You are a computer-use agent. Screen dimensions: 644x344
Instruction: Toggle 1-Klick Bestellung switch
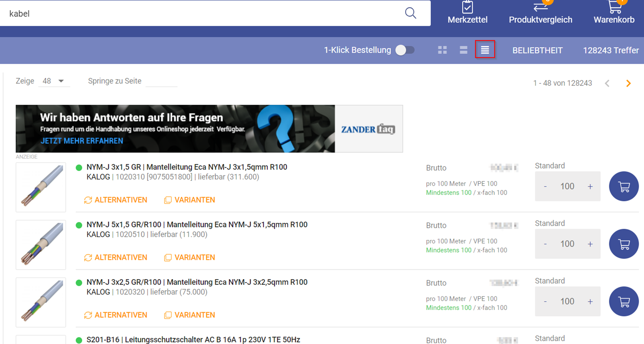405,50
